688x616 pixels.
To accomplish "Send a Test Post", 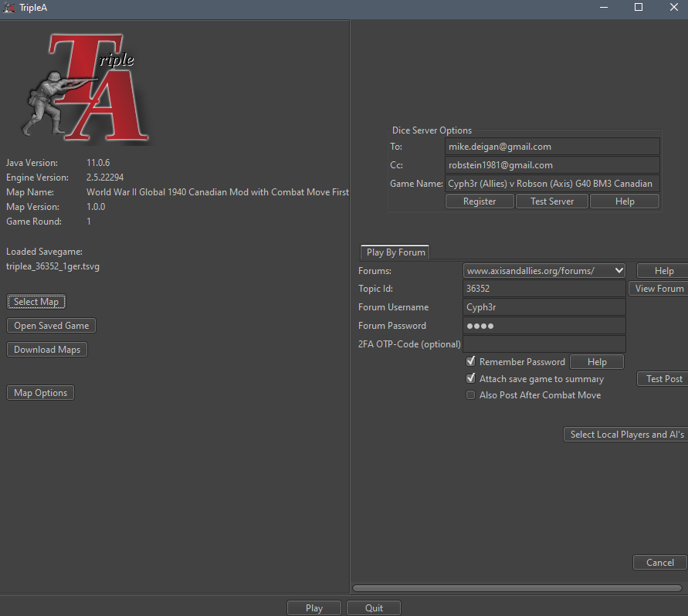I will (663, 379).
